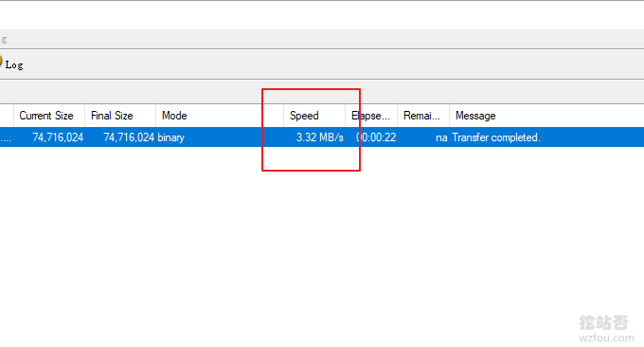Click the Elapsed column header
Screen dimensions: 644x347
point(371,116)
